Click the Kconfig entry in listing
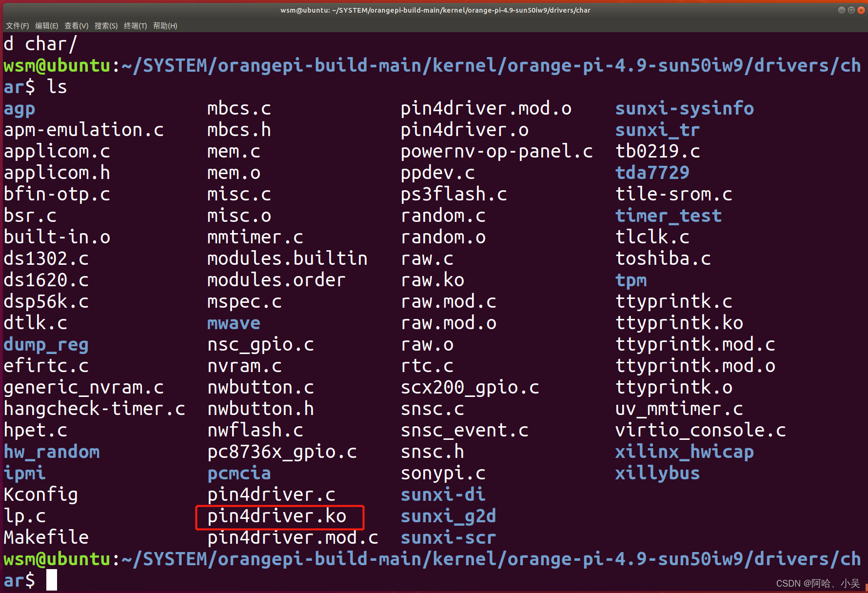Image resolution: width=868 pixels, height=593 pixels. 41,495
